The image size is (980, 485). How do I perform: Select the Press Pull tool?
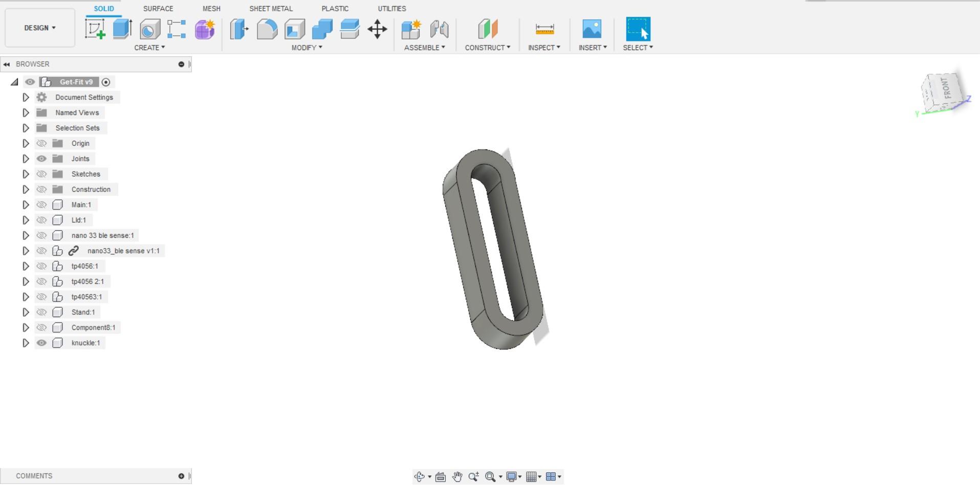239,29
